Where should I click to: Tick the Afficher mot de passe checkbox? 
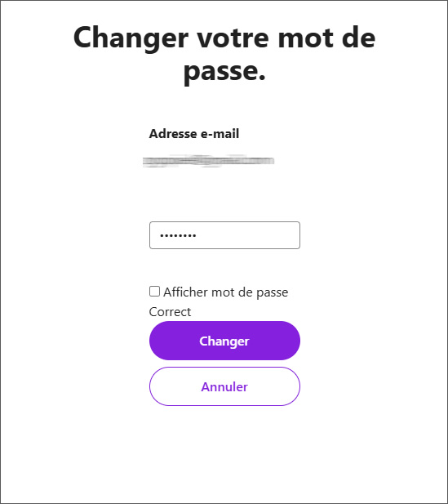pyautogui.click(x=154, y=292)
